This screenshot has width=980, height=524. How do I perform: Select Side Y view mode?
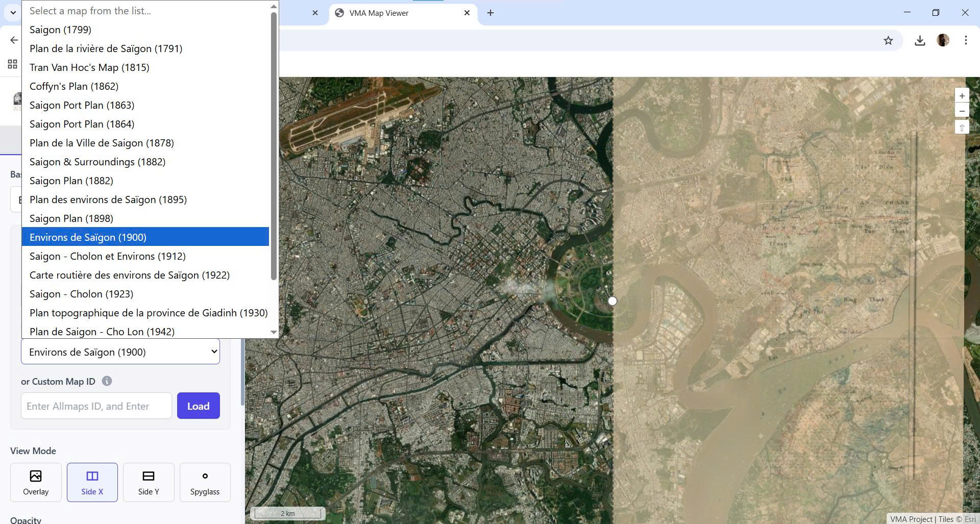149,482
